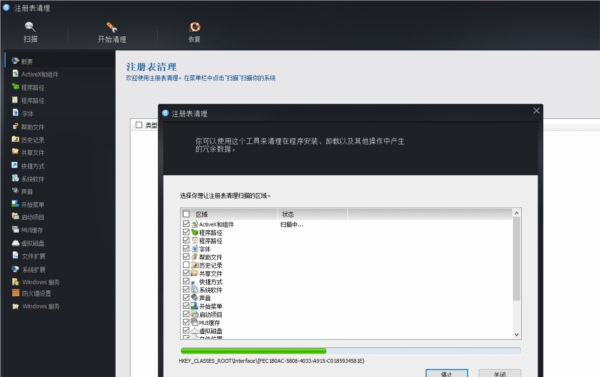Click the 共享文件 folder icon in the dialog list

click(195, 273)
